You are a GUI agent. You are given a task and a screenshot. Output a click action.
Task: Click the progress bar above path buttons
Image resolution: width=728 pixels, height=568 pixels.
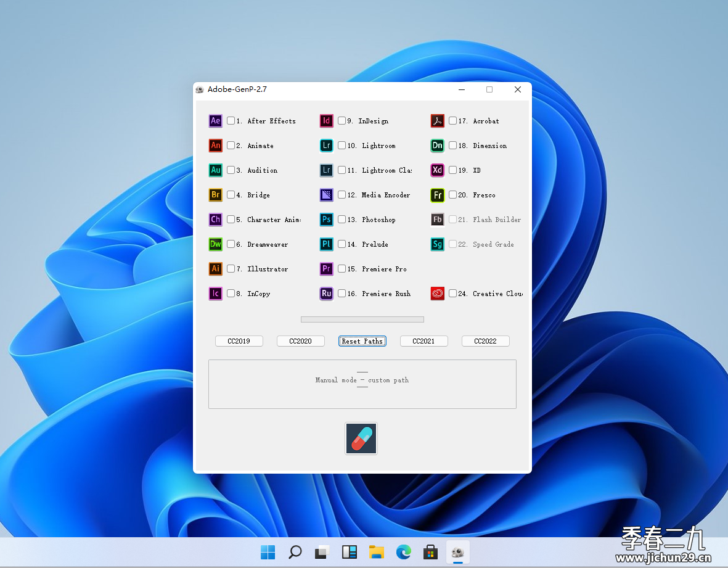tap(362, 319)
